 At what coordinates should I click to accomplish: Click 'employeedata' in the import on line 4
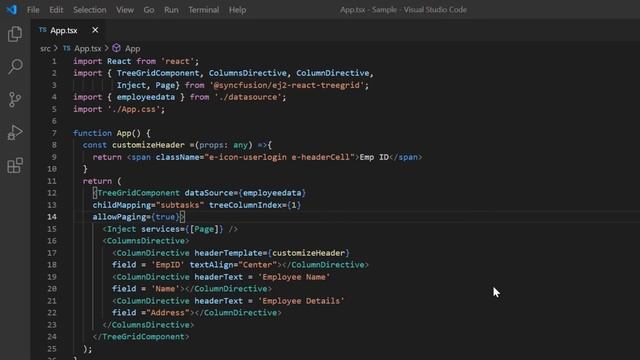[146, 97]
